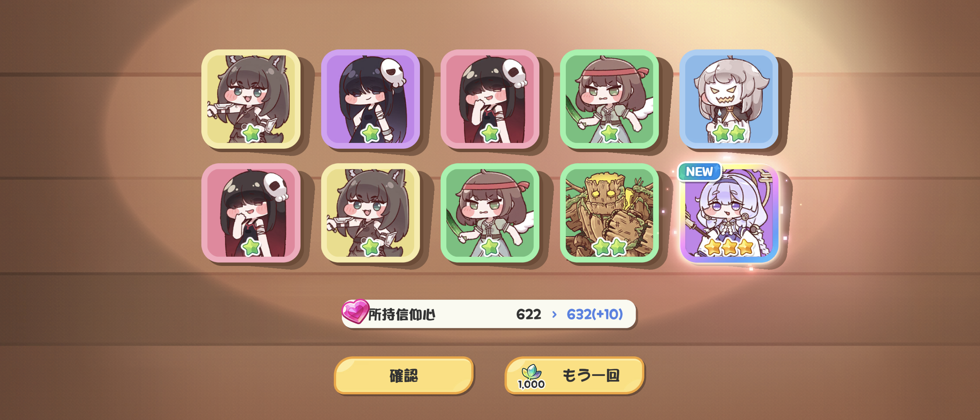Select the wolf-eared girl card in top row
The width and height of the screenshot is (980, 420).
251,99
